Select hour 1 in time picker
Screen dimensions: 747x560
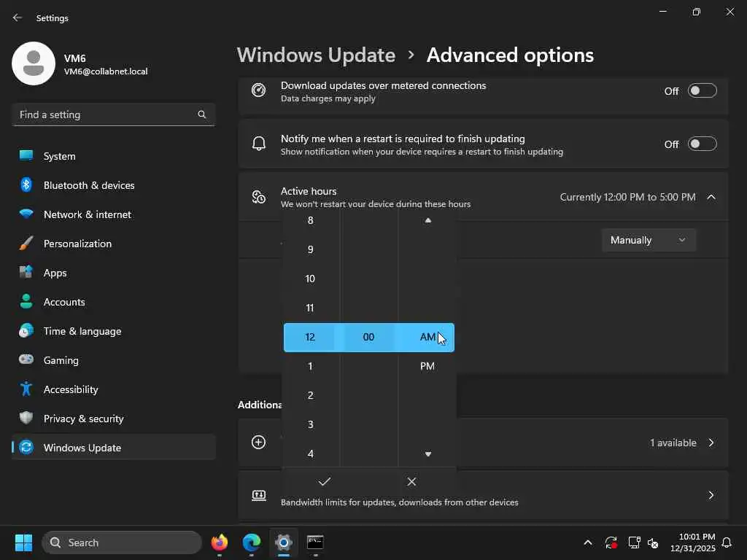310,366
